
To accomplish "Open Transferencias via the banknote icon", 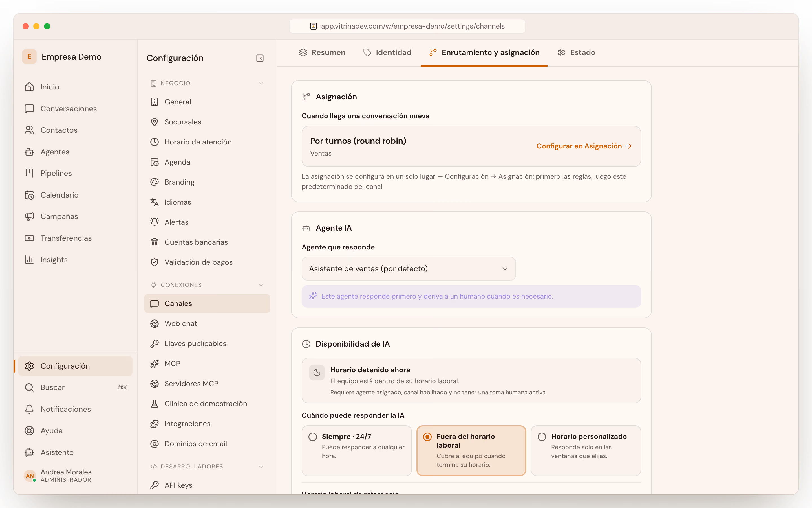I will point(29,238).
